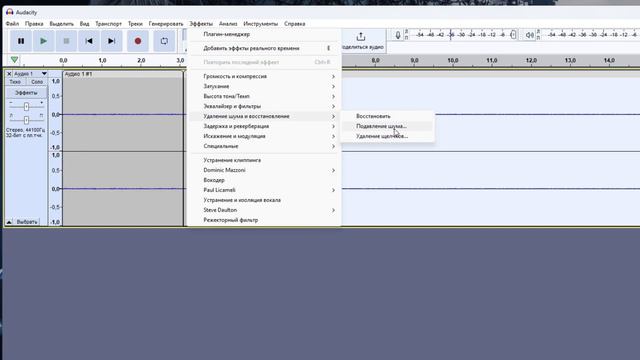Screen dimensions: 640x360
Task: Click inside the playback level meter bar
Action: pos(590,35)
